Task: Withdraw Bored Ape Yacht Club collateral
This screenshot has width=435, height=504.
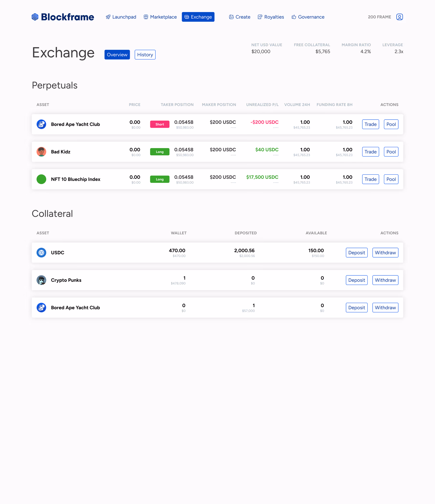Action: pyautogui.click(x=385, y=308)
